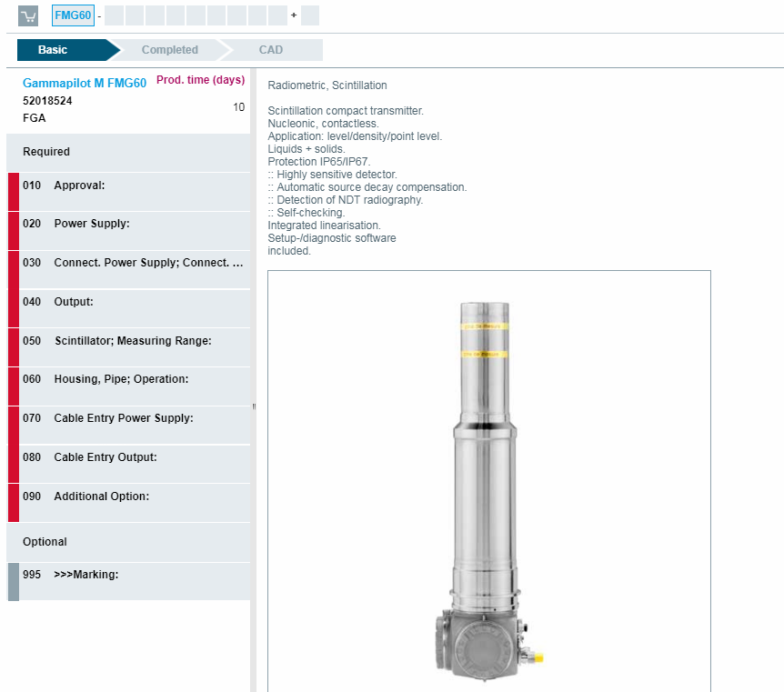Click the Liquids + solids line

pos(307,149)
